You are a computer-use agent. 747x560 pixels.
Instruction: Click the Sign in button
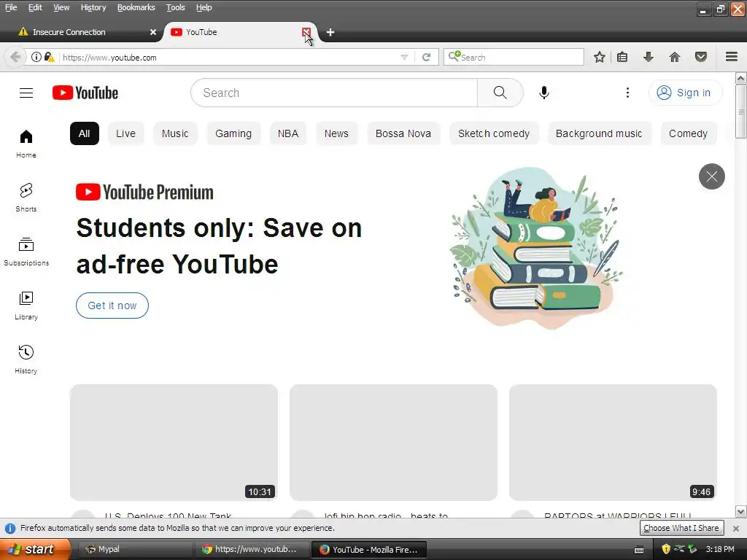[685, 93]
